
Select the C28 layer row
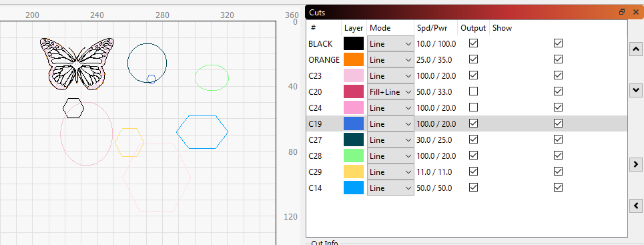pos(466,156)
